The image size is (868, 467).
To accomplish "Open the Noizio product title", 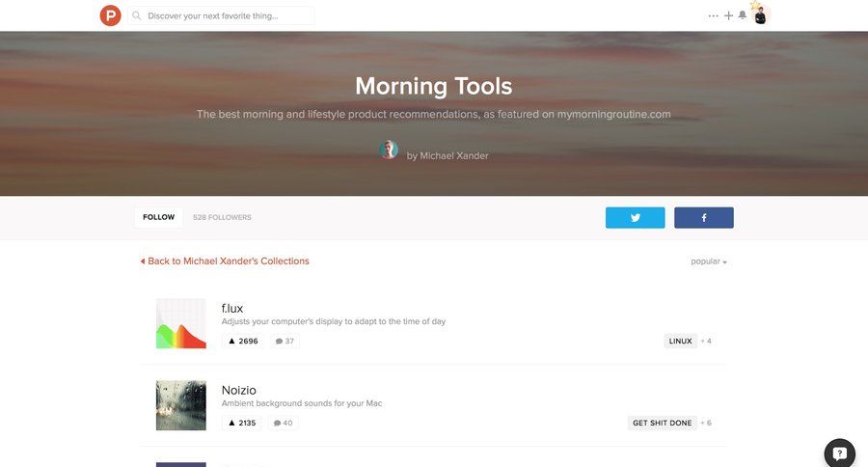I will 238,390.
